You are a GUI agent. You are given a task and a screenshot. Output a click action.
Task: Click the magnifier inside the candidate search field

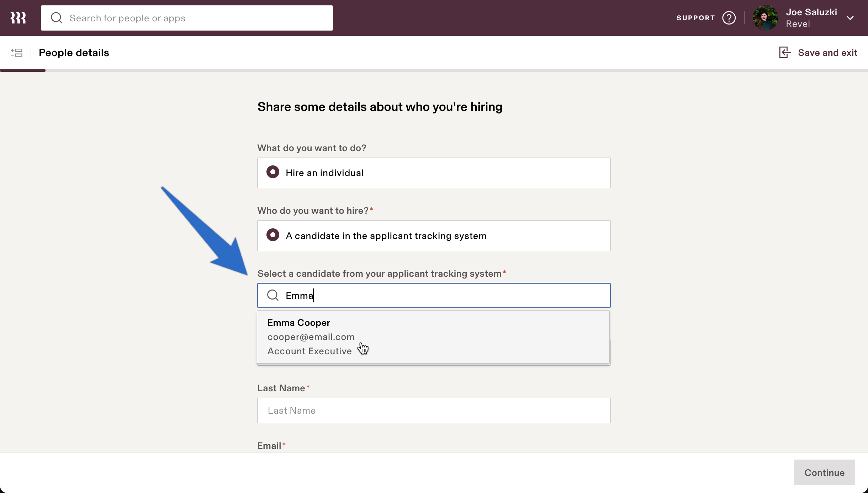pyautogui.click(x=272, y=295)
